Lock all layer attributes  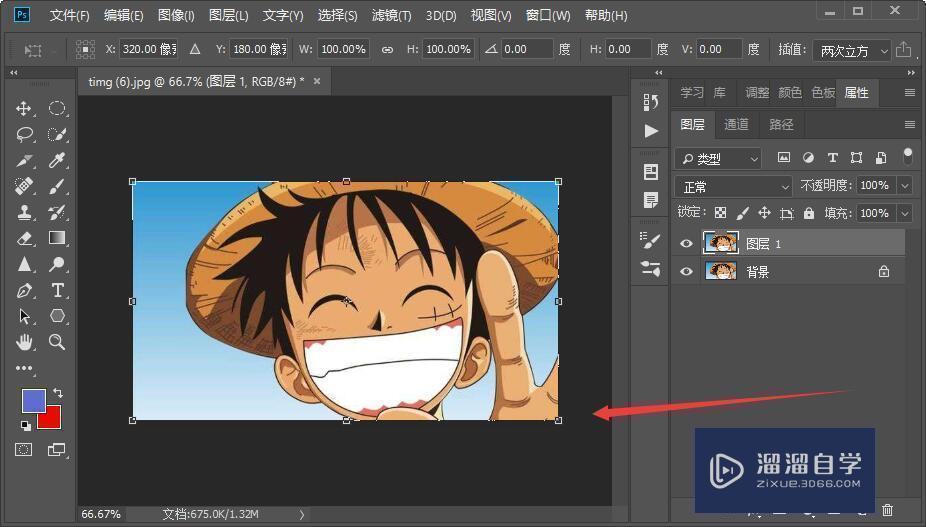coord(809,213)
